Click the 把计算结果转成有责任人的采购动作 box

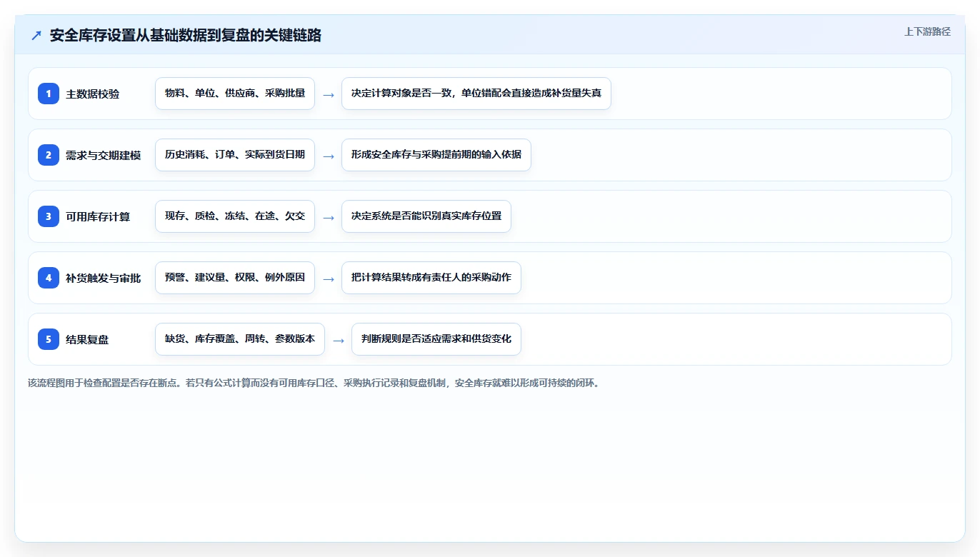tap(431, 278)
